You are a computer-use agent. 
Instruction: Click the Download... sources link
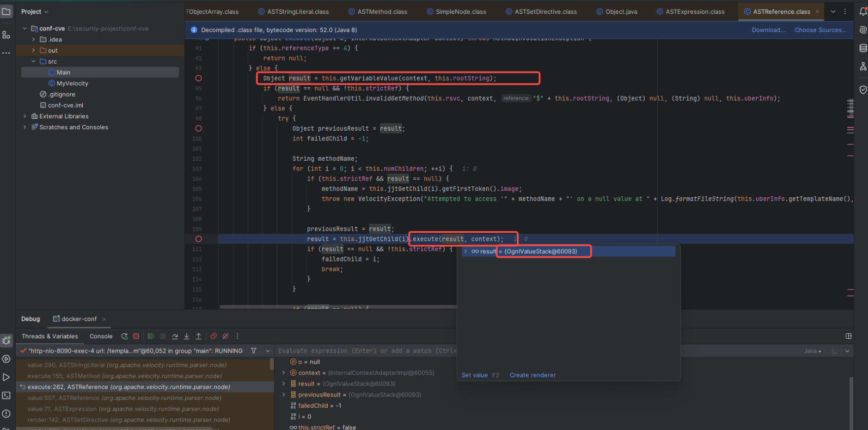click(768, 30)
